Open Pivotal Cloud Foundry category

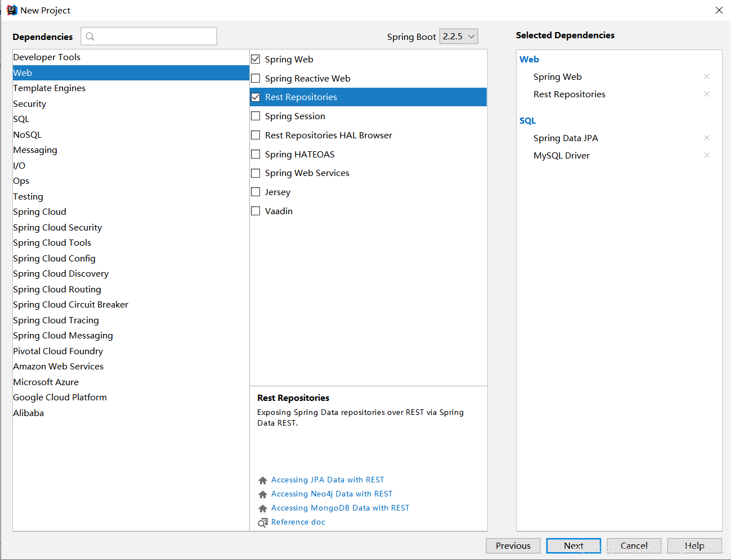tap(131, 351)
